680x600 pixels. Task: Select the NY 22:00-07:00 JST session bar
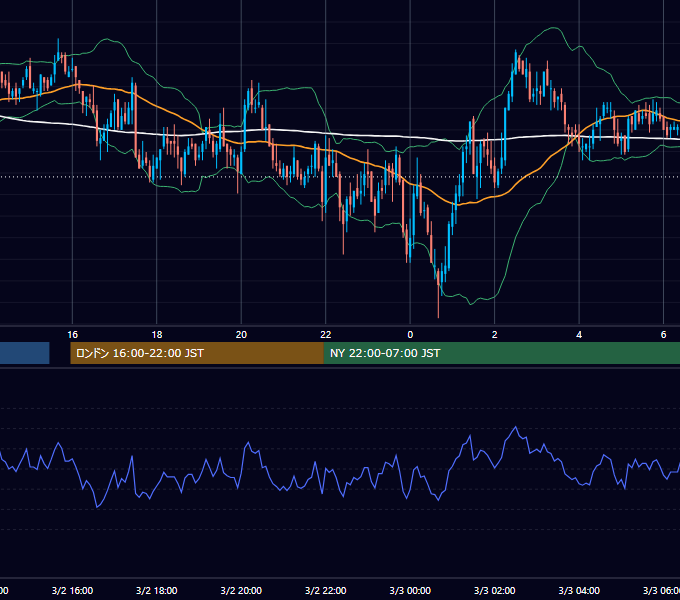point(502,353)
